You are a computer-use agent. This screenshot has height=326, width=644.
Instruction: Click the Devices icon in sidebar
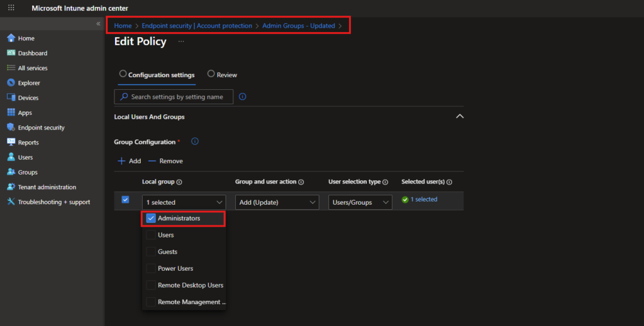tap(11, 98)
